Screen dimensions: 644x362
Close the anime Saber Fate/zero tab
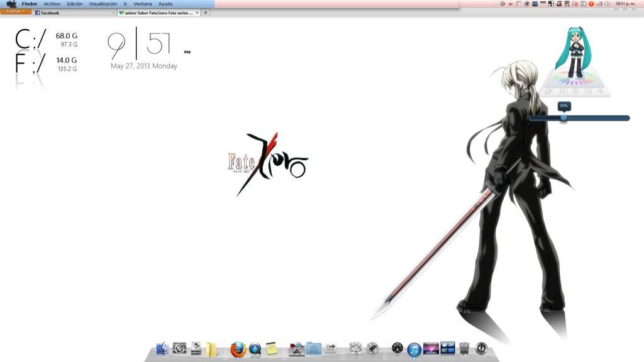[x=197, y=13]
